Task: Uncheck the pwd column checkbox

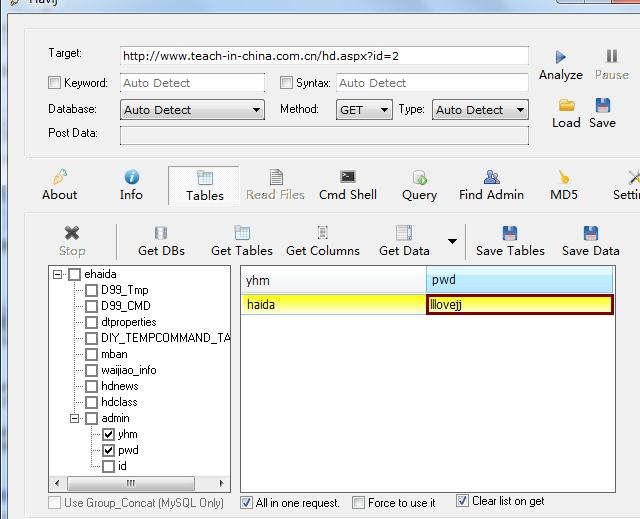Action: pos(108,450)
